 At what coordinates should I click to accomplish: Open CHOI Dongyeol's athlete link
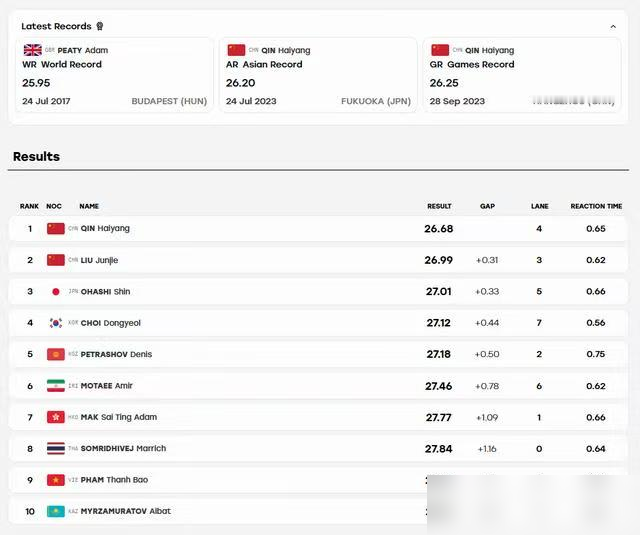[x=111, y=323]
